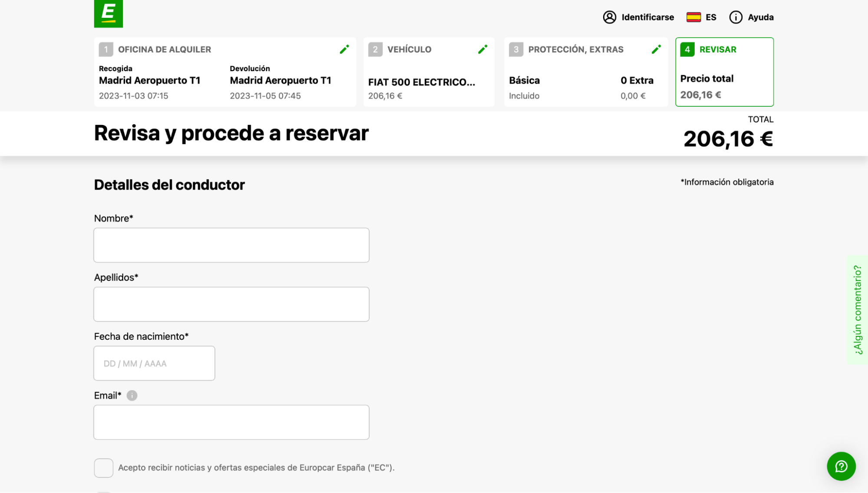Image resolution: width=868 pixels, height=493 pixels.
Task: Open the green help chat bubble
Action: 841,467
